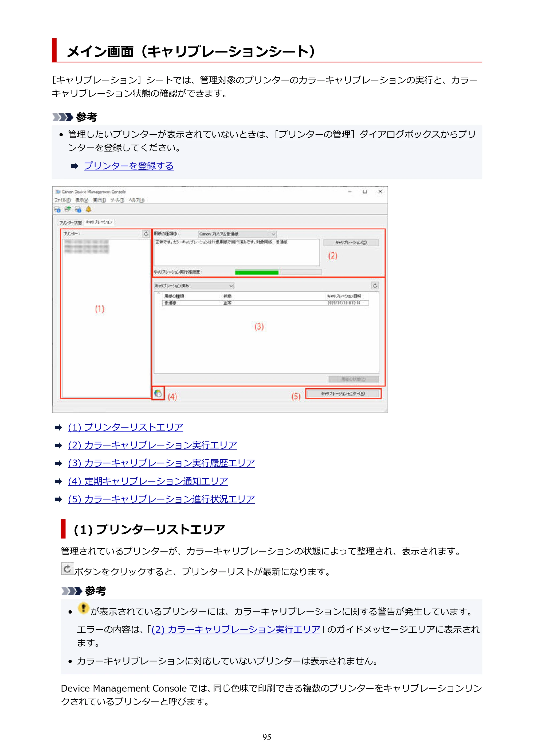The width and height of the screenshot is (534, 756).
Task: Refresh the calibration history with the reload icon
Action: (375, 285)
